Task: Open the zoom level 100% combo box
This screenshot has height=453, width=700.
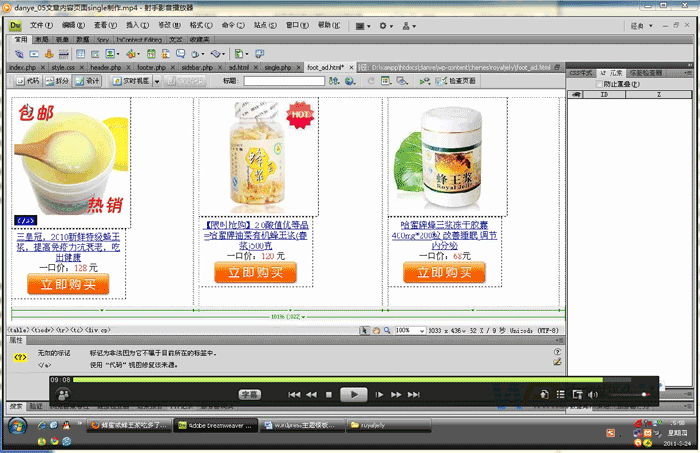Action: point(410,331)
